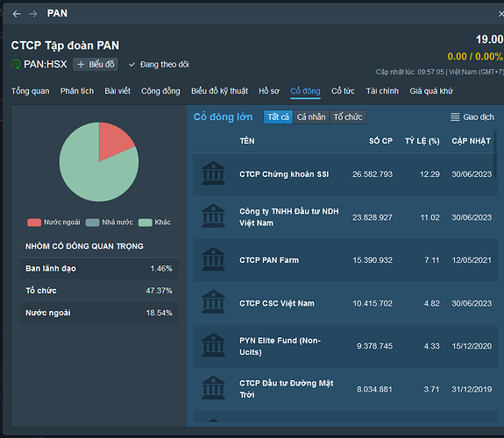This screenshot has width=504, height=438.
Task: Click the PAN:HSX ticker label
Action: [x=46, y=64]
